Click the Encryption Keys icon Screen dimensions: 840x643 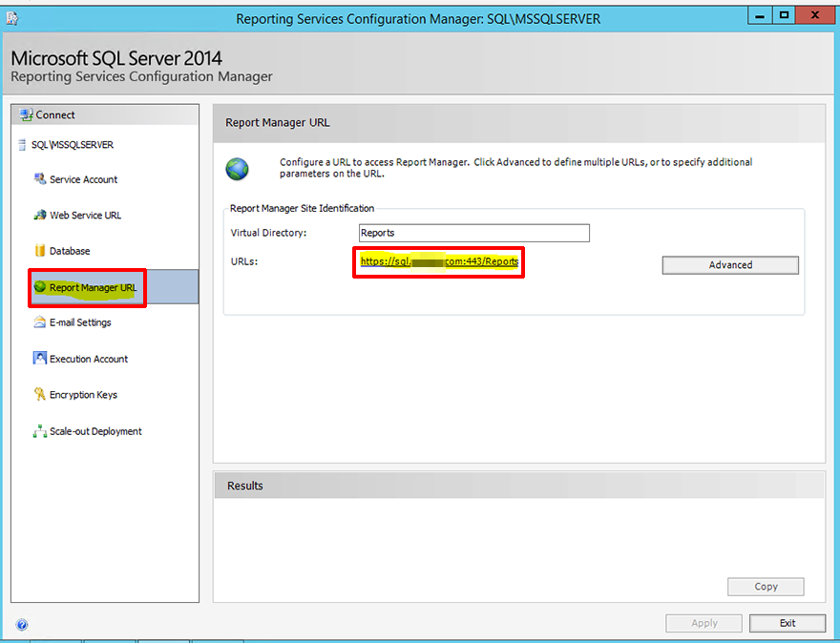pos(40,395)
